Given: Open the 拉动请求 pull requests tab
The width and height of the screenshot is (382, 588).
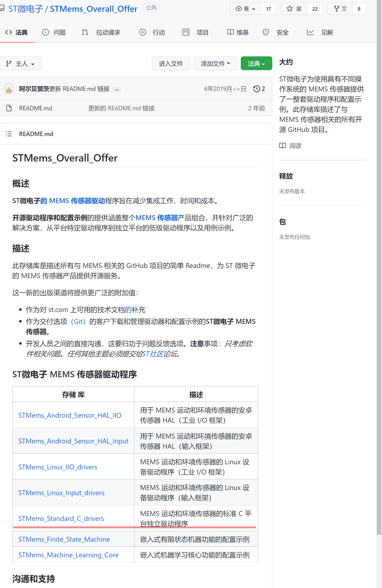Looking at the screenshot, I should pos(101,33).
